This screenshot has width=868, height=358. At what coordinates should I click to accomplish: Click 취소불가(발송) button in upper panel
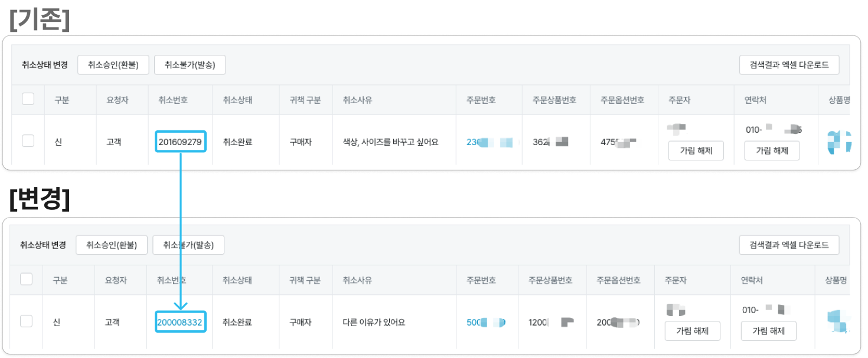click(190, 65)
